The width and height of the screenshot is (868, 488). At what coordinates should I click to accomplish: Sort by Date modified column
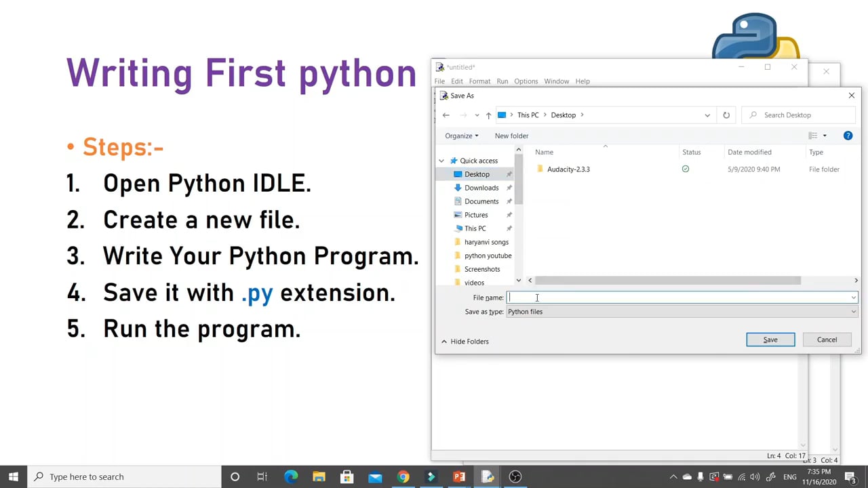749,152
